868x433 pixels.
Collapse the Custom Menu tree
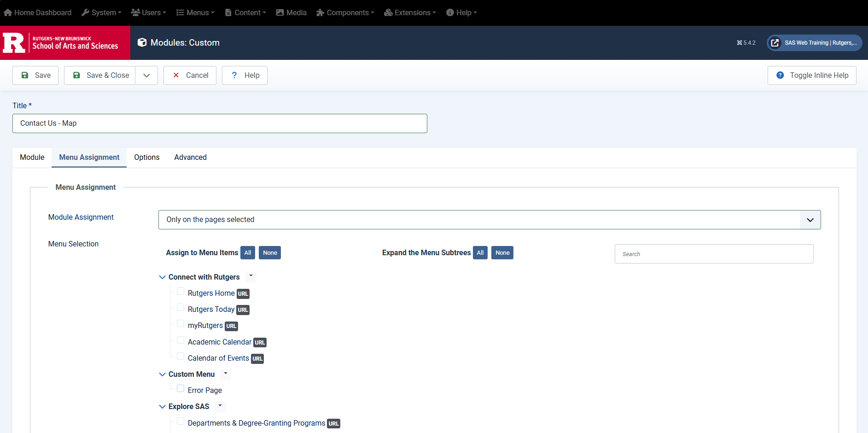click(162, 374)
